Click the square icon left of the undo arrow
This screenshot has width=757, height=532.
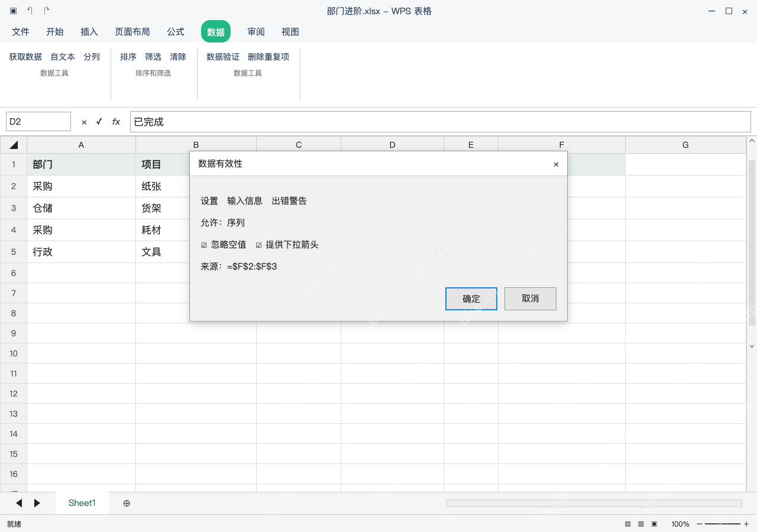13,11
